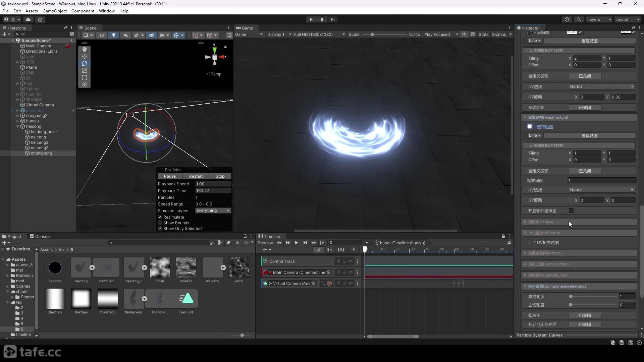Select the Move tool in Scene toolbar
Screen dimensions: 644x362
coord(84,56)
